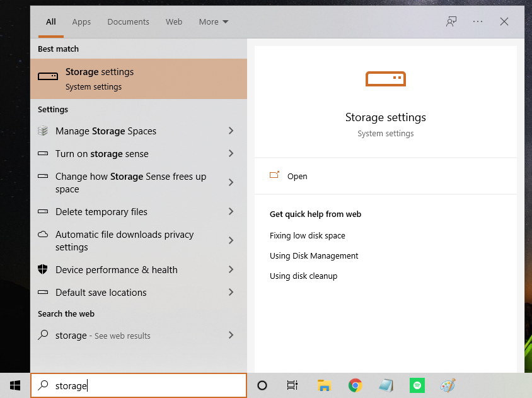Click the magnifier icon in search box
This screenshot has height=398, width=532.
pyautogui.click(x=43, y=385)
